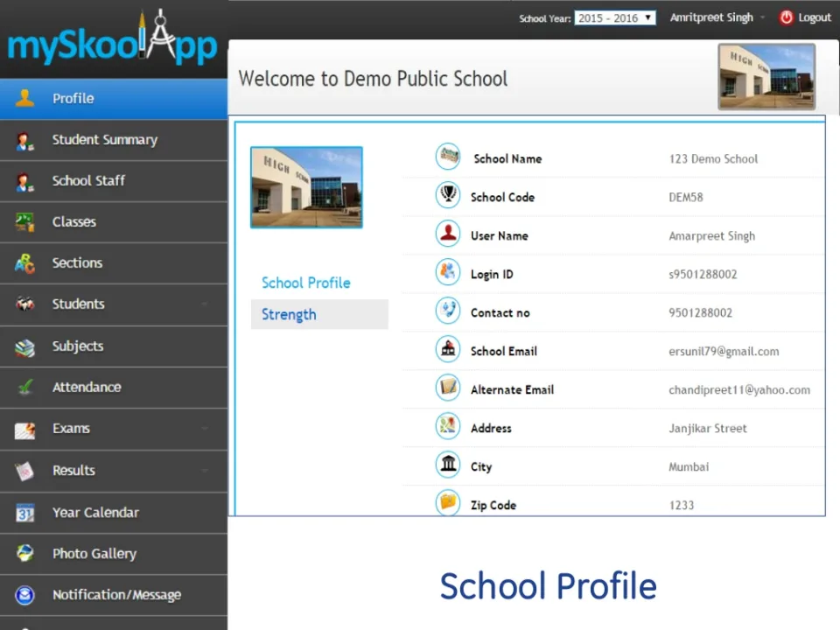Expand the Results submenu arrow

click(205, 471)
